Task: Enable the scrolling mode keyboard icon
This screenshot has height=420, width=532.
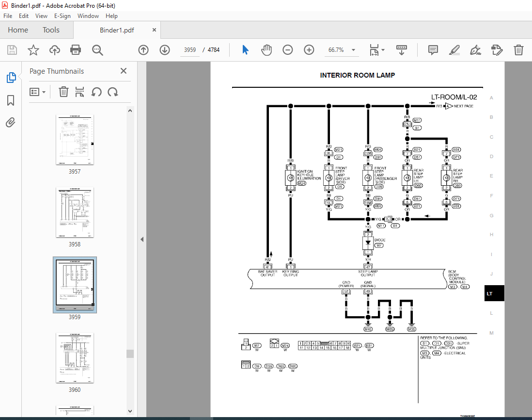Action: 402,50
